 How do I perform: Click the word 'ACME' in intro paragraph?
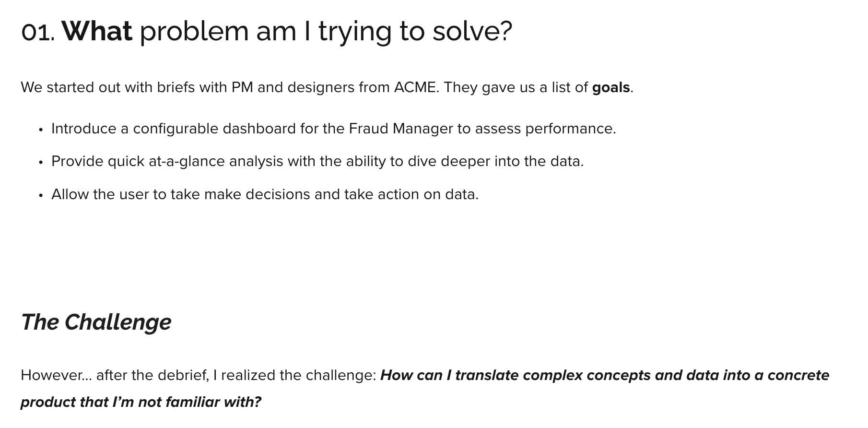(x=415, y=87)
